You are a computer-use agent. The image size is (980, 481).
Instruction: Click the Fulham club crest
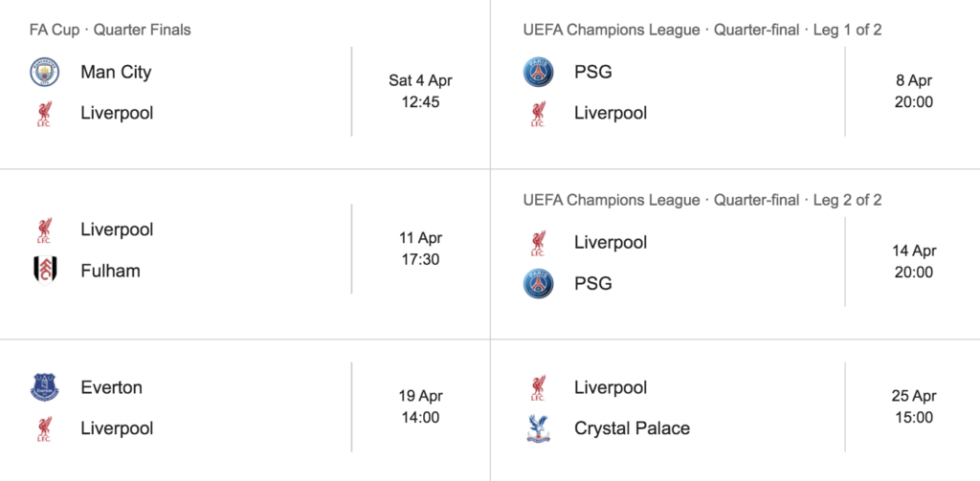(x=44, y=271)
